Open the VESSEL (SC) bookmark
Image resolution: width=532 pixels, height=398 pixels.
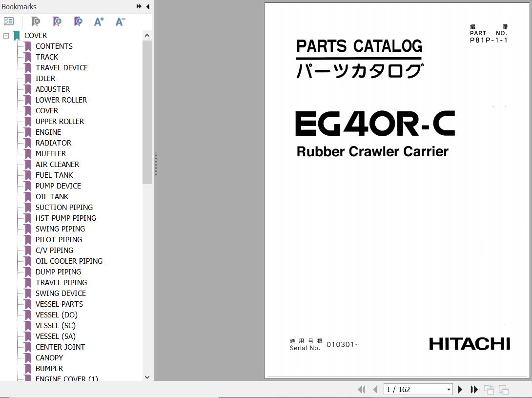click(x=55, y=326)
